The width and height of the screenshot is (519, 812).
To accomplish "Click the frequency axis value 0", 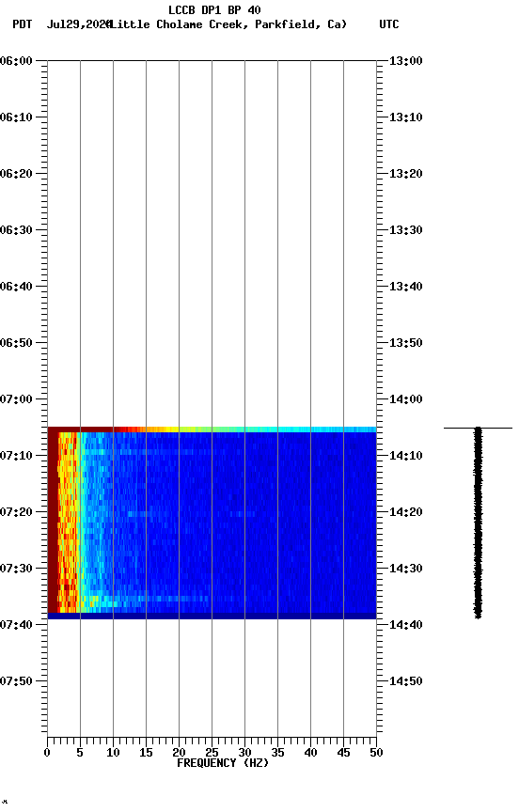I will pyautogui.click(x=47, y=753).
